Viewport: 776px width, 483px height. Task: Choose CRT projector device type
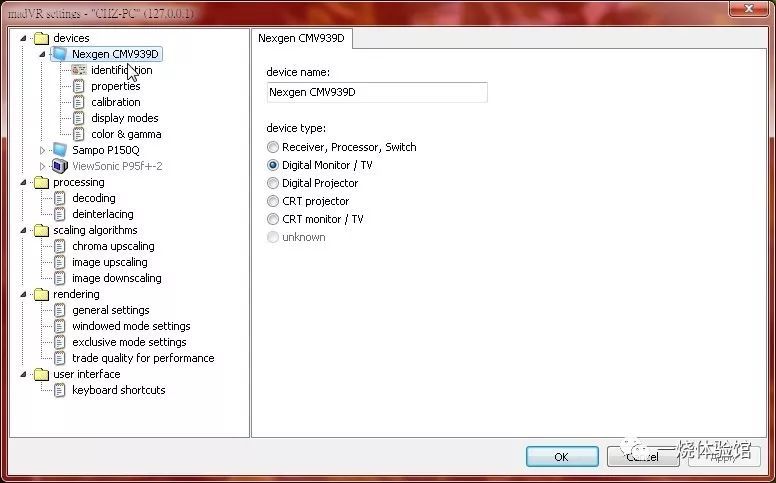[273, 201]
